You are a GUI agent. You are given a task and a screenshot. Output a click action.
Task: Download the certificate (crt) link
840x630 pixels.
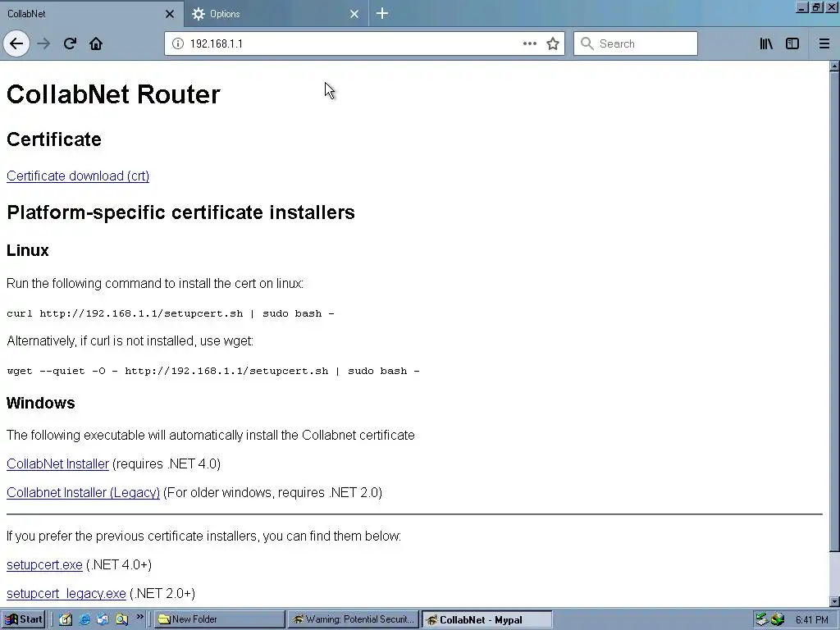tap(78, 176)
